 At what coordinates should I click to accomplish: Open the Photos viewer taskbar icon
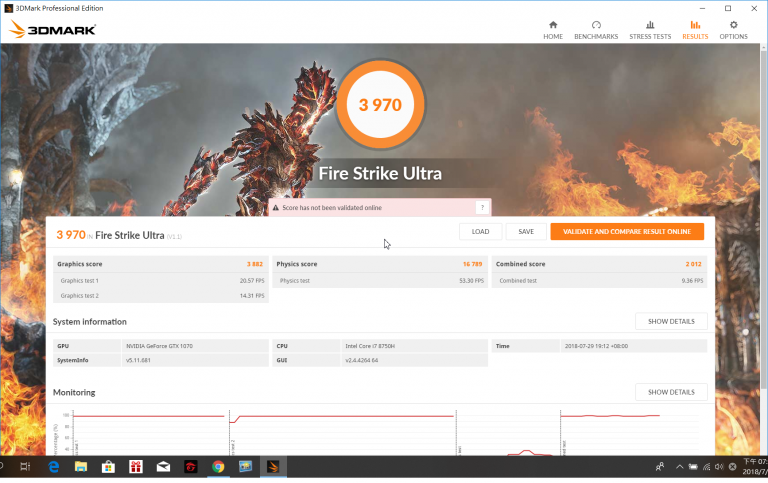pyautogui.click(x=245, y=467)
